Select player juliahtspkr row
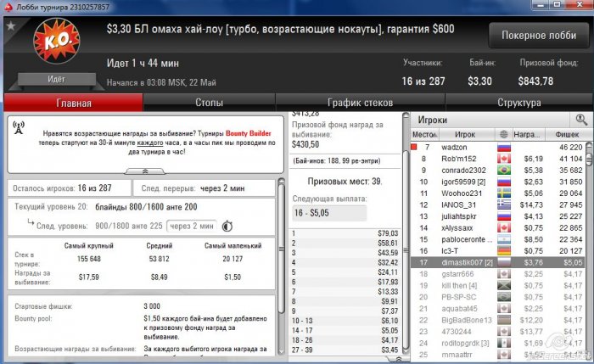Image resolution: width=594 pixels, height=364 pixels. click(497, 216)
